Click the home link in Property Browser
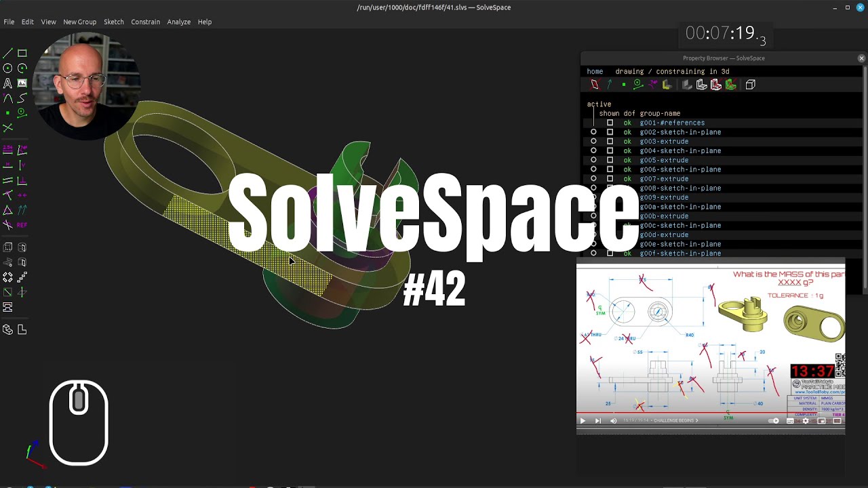This screenshot has height=488, width=868. point(595,71)
